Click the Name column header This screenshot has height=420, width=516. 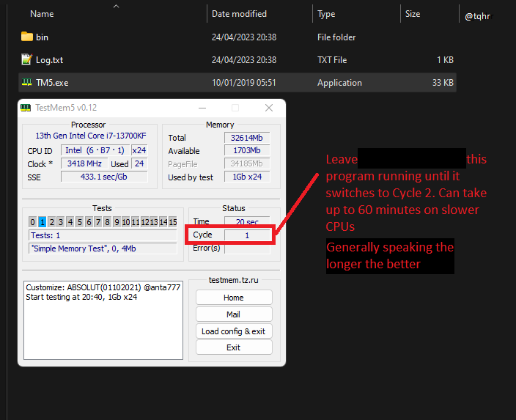pyautogui.click(x=42, y=14)
